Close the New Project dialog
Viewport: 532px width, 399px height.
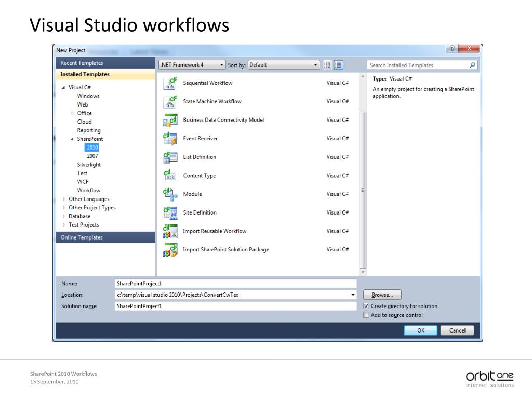tap(469, 48)
